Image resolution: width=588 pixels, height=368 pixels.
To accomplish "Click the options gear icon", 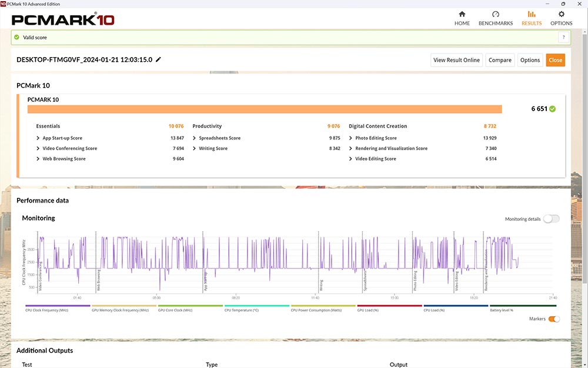I will pos(562,14).
